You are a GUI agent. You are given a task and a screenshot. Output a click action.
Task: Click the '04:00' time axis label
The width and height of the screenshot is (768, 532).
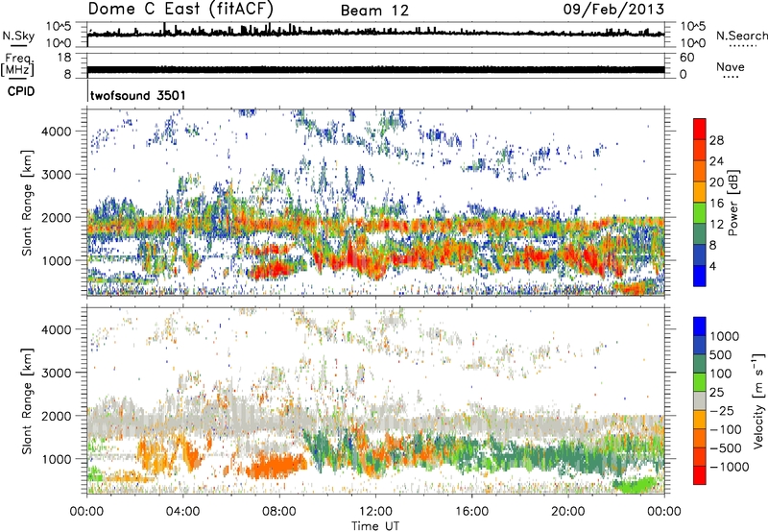(x=183, y=512)
